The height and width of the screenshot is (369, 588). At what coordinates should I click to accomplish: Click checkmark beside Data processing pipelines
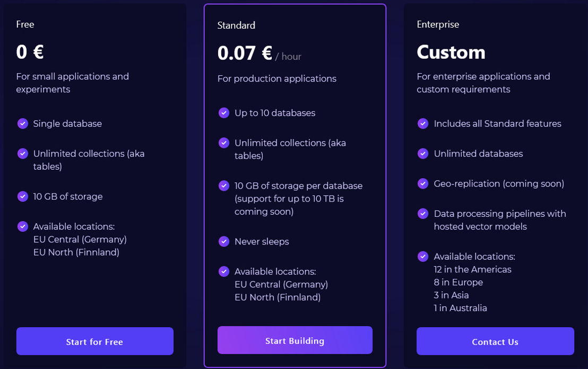pyautogui.click(x=423, y=214)
